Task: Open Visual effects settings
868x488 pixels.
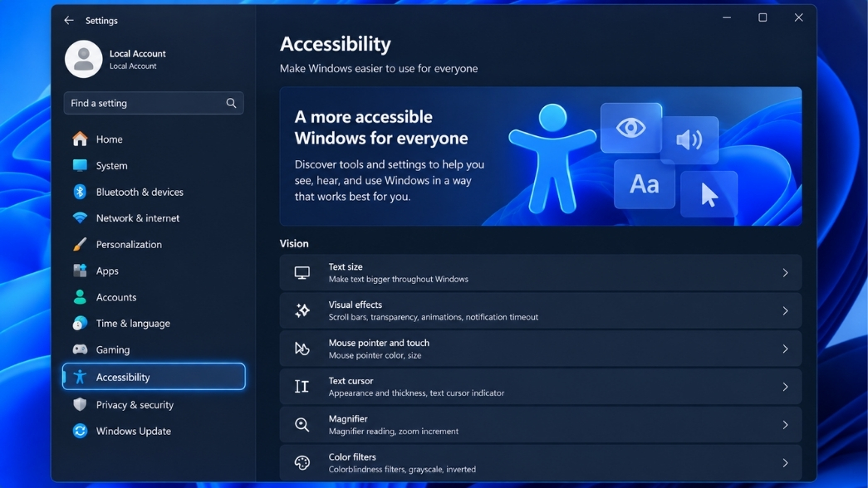Action: point(540,311)
